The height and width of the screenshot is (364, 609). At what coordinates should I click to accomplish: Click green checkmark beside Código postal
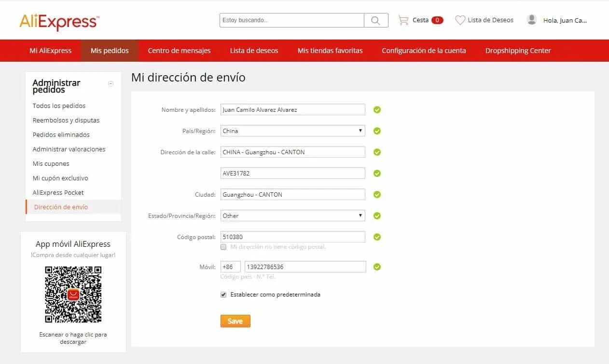pos(377,237)
